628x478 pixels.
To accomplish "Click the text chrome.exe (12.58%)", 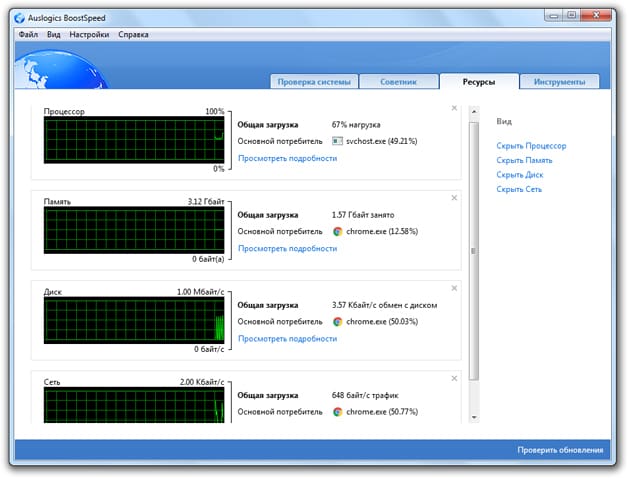I will point(382,231).
